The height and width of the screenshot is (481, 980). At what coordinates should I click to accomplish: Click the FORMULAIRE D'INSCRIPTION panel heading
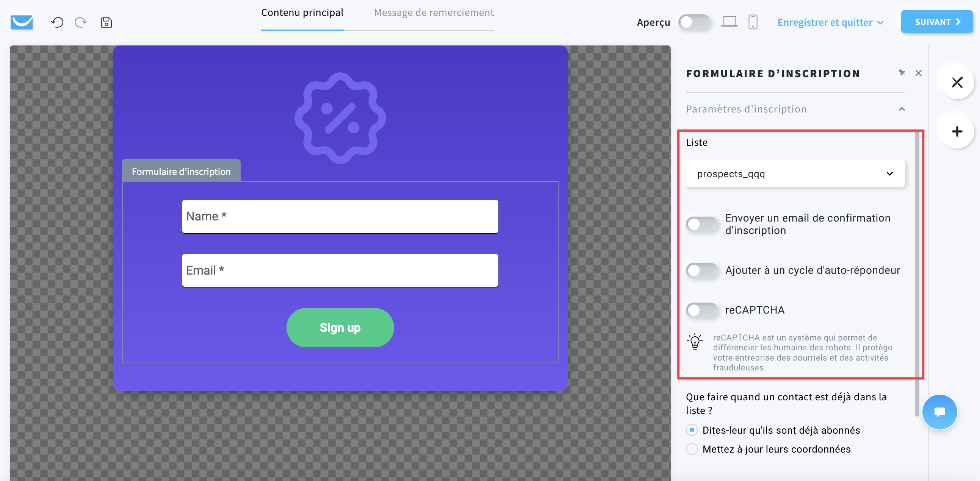click(773, 73)
